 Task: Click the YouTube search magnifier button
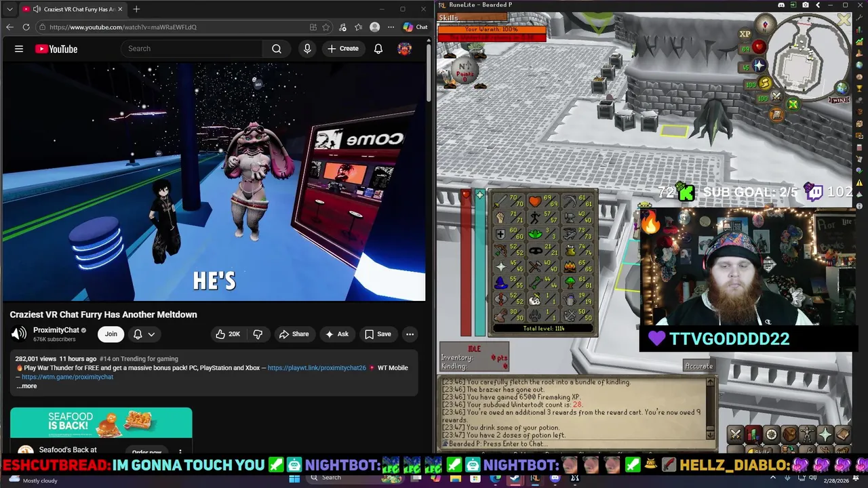click(277, 49)
